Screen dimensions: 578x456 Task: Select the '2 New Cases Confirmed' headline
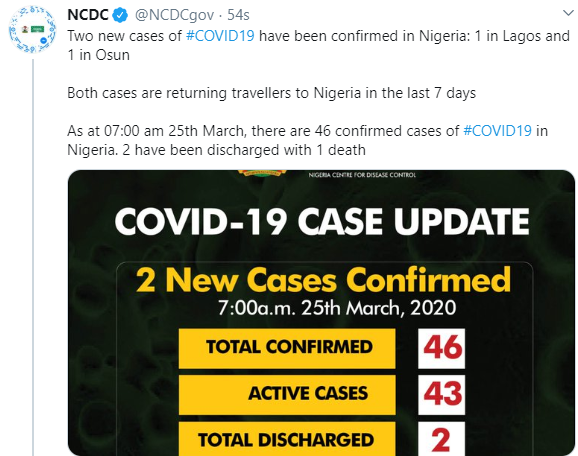[x=323, y=280]
